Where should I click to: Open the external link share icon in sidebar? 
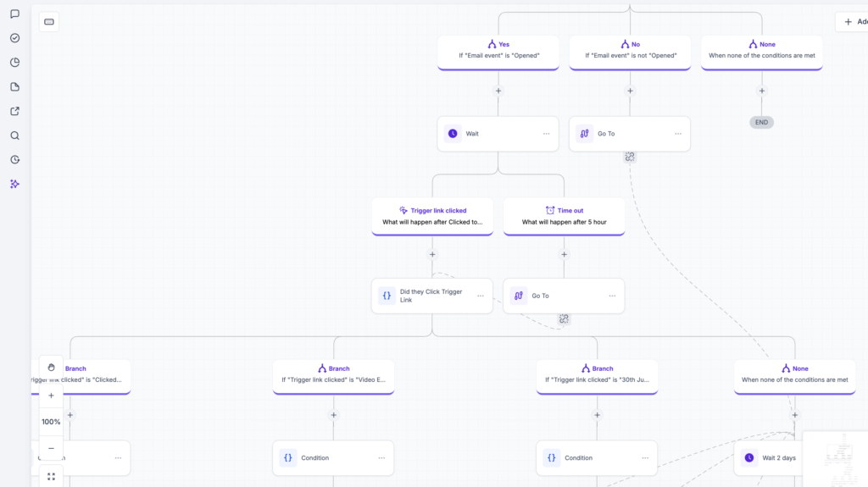15,111
